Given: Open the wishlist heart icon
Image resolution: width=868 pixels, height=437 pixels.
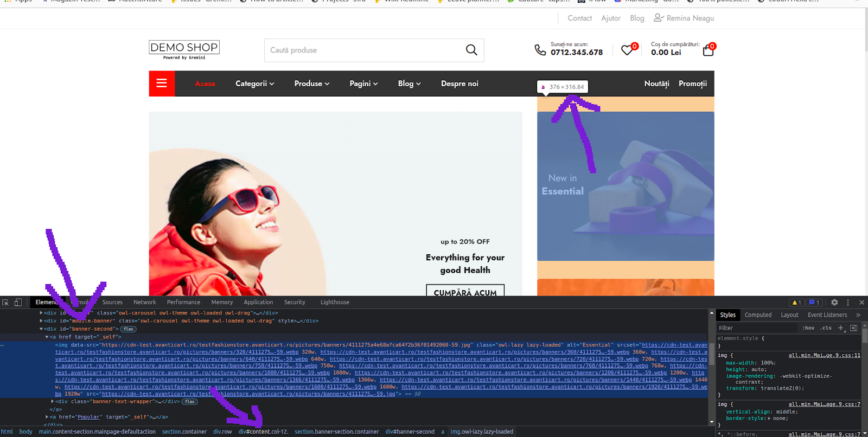Looking at the screenshot, I should [627, 50].
